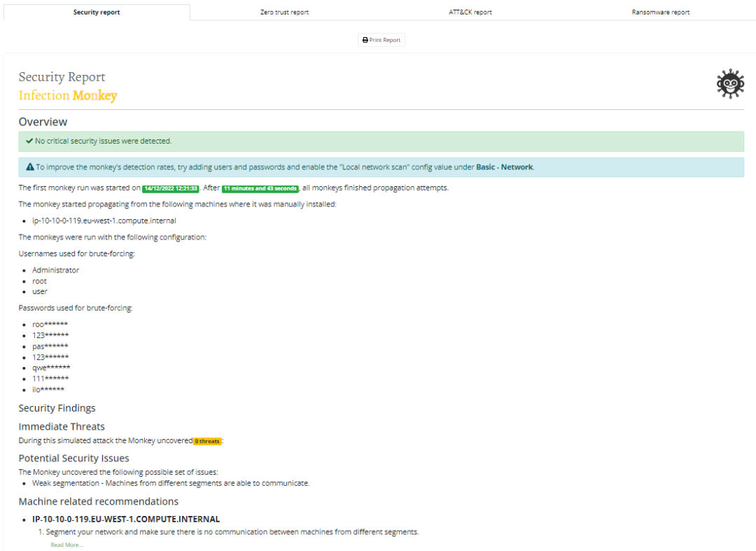This screenshot has width=756, height=551.
Task: Click the Passwords used for brute-forcing label
Action: click(76, 308)
